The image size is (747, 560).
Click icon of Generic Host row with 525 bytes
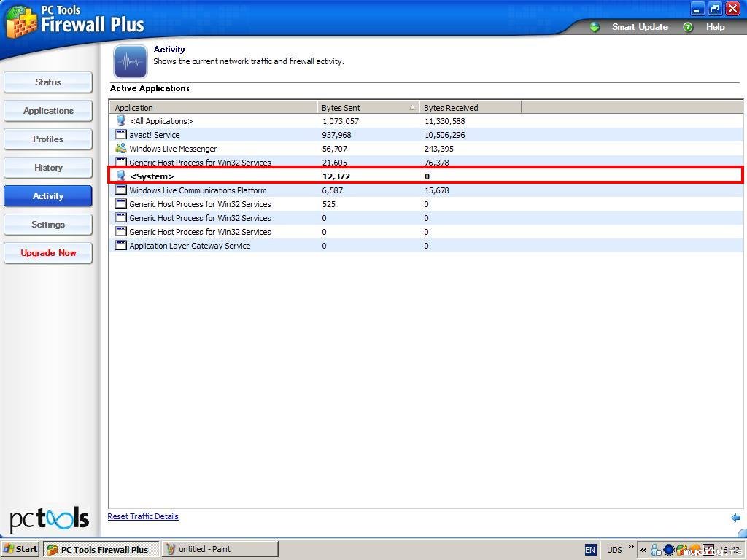point(121,204)
